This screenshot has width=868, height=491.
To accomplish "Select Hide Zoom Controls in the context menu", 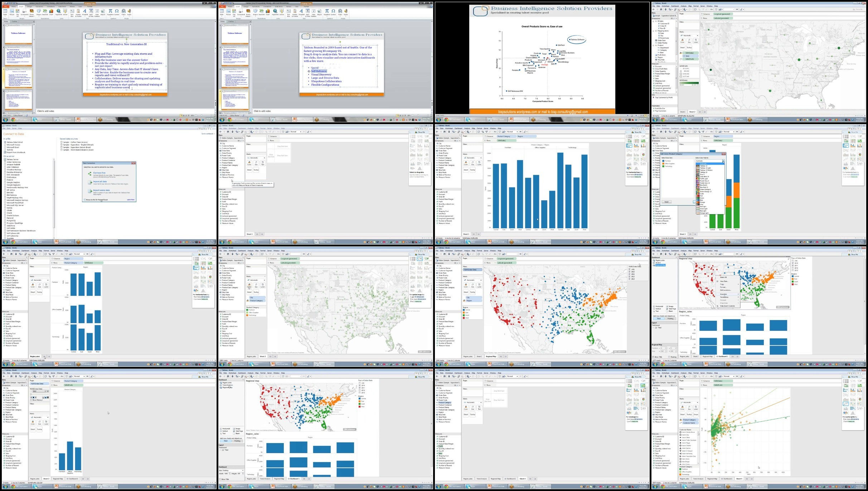I will tap(727, 306).
